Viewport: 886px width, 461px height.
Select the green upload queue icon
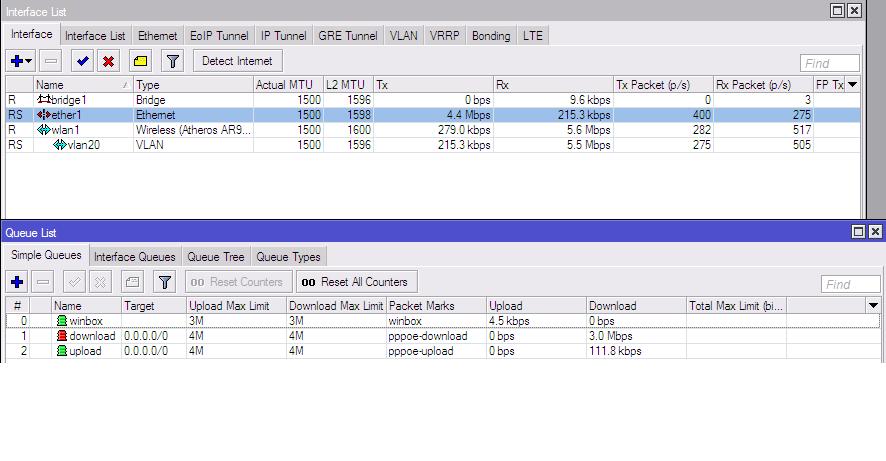tap(62, 351)
